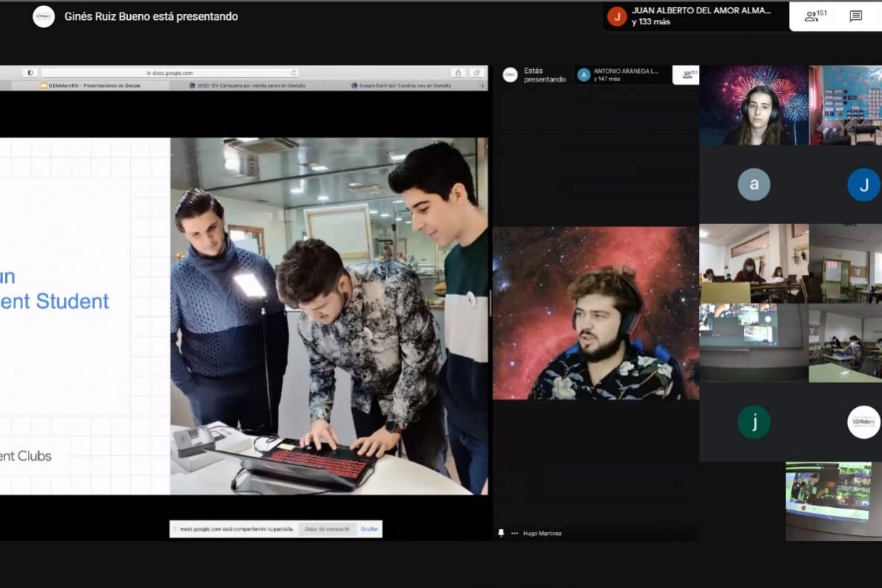
Task: Click the tabs overview icon in shared browser
Action: [x=477, y=73]
